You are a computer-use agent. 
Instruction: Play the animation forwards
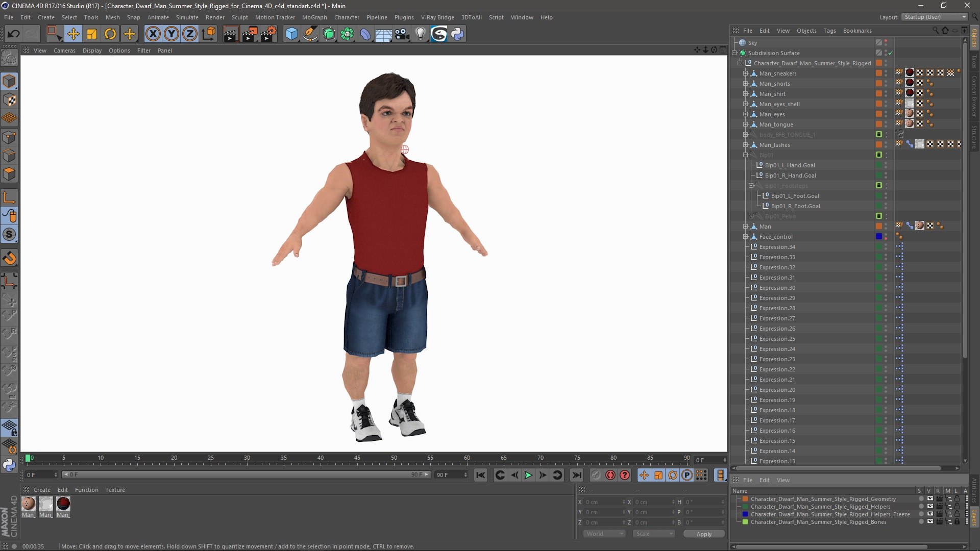click(x=529, y=475)
